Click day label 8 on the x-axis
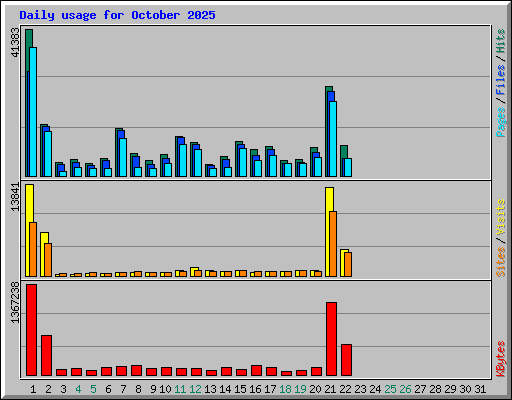 [x=138, y=389]
